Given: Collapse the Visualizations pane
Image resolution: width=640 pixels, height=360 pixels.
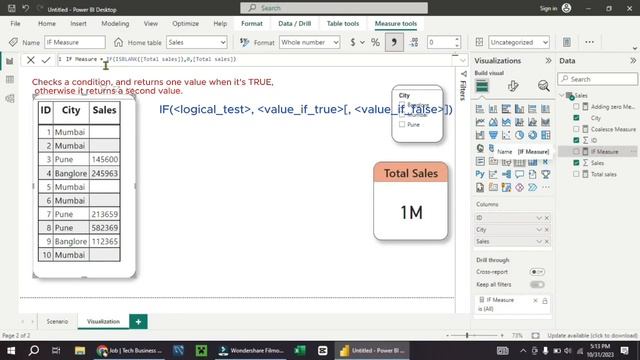Looking at the screenshot, I should [548, 60].
